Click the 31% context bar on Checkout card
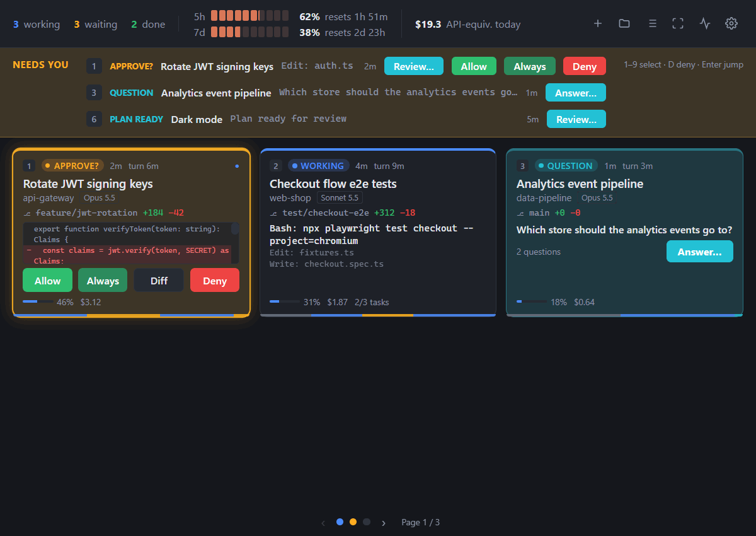This screenshot has width=756, height=536. click(285, 302)
